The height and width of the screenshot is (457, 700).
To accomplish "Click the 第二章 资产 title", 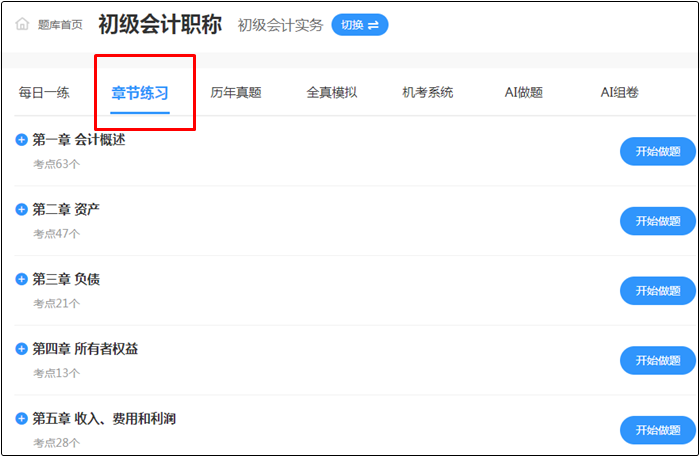I will pos(66,209).
